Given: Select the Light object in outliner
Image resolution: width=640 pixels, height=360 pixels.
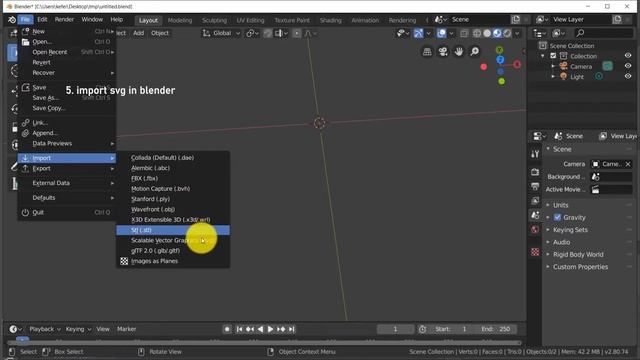Looking at the screenshot, I should pyautogui.click(x=577, y=77).
